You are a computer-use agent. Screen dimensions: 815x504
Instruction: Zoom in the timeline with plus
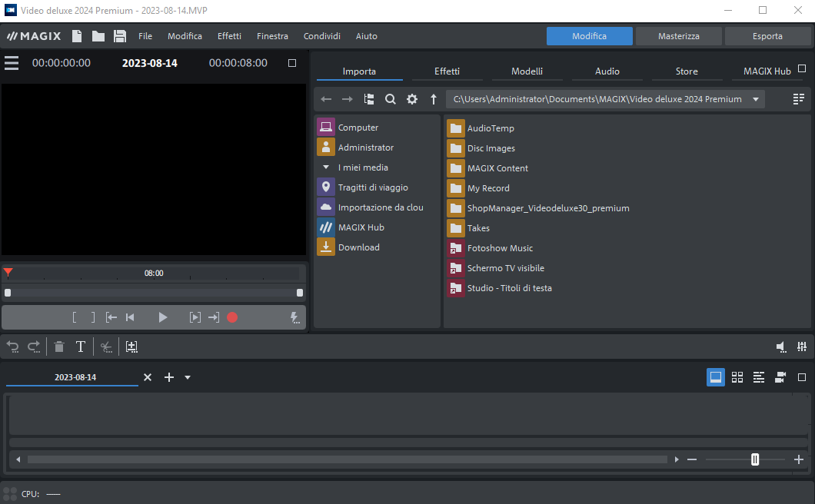pyautogui.click(x=799, y=459)
